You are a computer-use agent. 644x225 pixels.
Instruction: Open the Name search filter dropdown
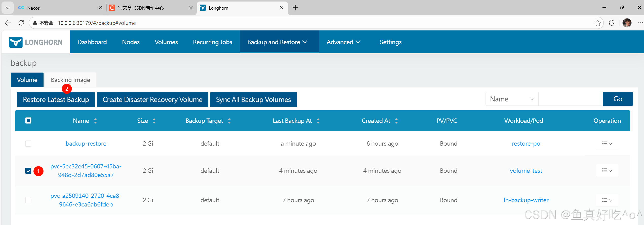(512, 99)
